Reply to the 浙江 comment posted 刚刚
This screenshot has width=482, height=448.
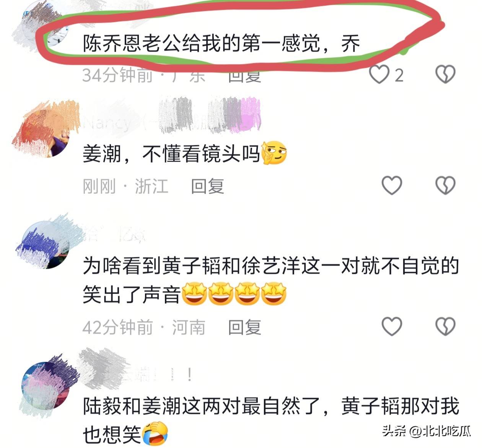point(208,187)
